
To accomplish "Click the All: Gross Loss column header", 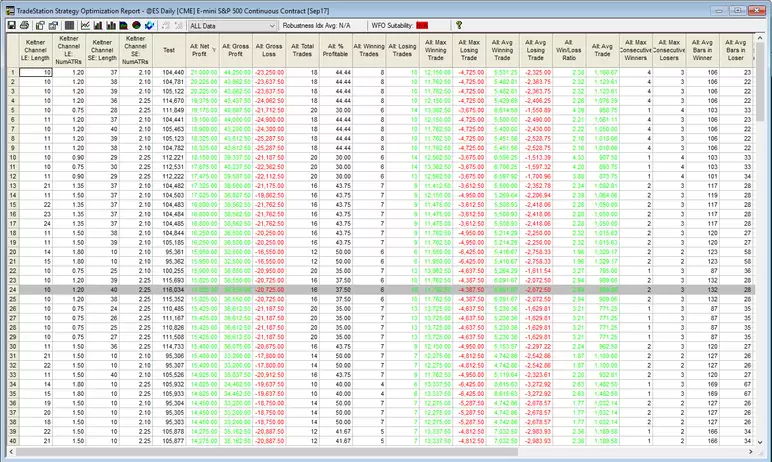I will coord(269,50).
